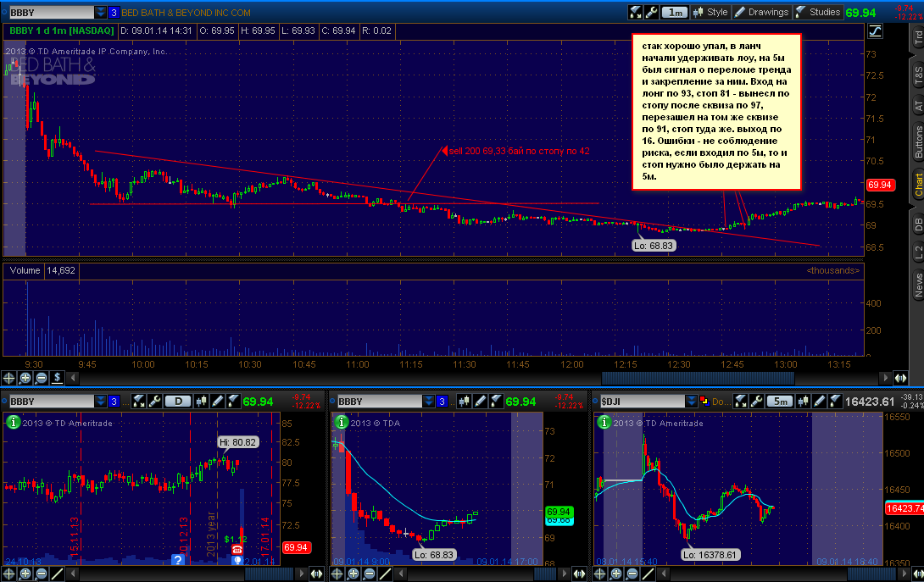Open wrench settings on $DJI chart
Viewport: 924px width, 582px height.
tap(757, 402)
